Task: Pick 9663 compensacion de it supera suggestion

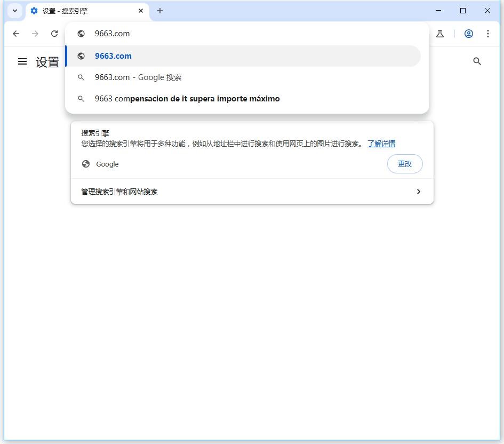Action: tap(243, 99)
